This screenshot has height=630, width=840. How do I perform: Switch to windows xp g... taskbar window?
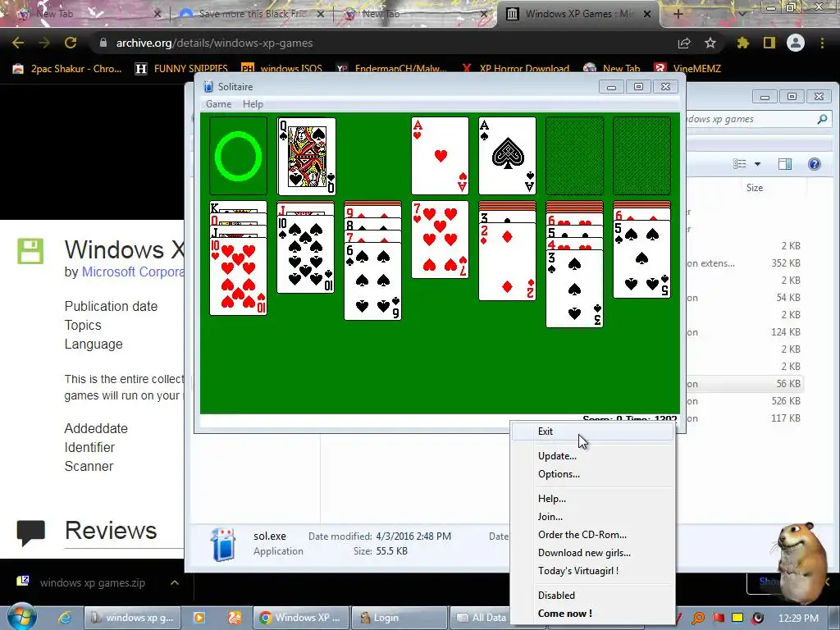(x=132, y=618)
